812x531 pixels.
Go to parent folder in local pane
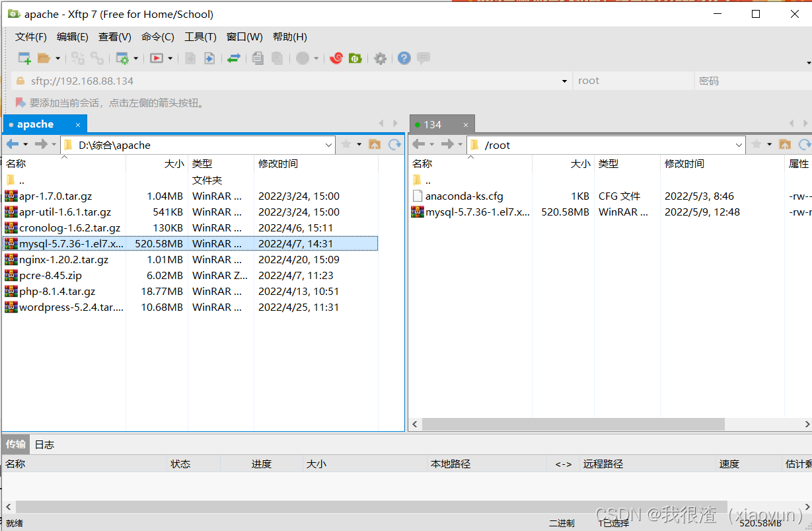374,144
